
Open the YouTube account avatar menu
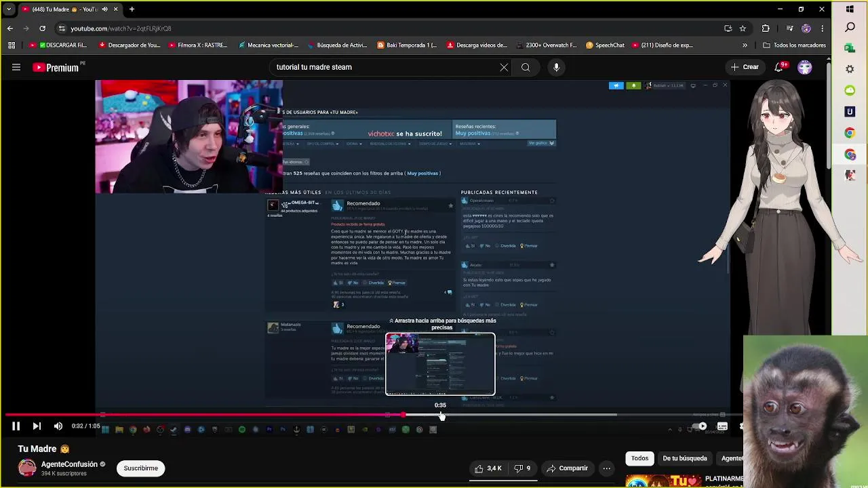coord(805,67)
